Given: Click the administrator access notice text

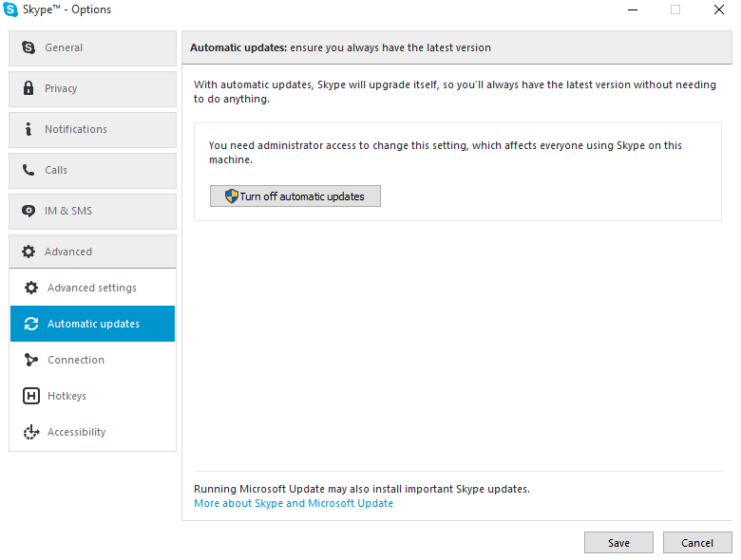Looking at the screenshot, I should 446,152.
